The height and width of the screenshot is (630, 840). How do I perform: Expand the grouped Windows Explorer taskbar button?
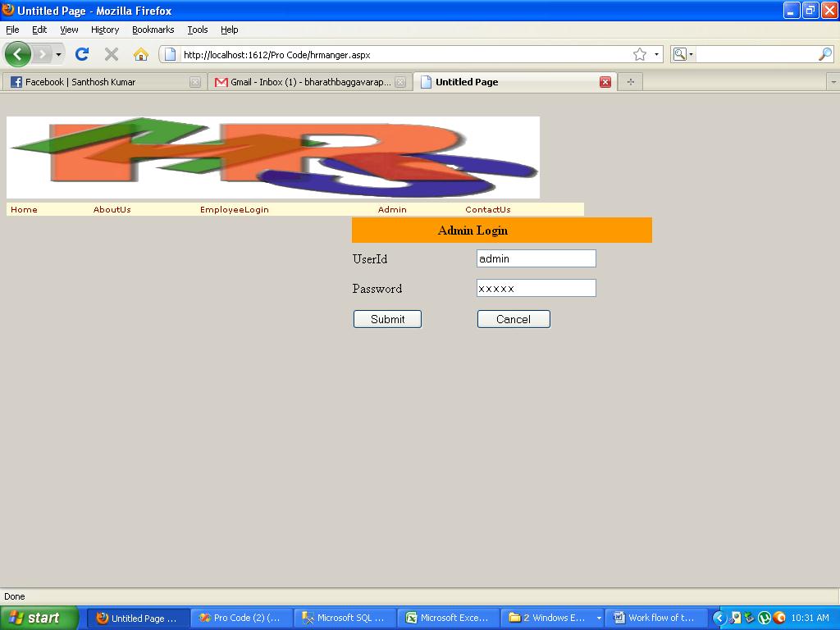click(598, 618)
